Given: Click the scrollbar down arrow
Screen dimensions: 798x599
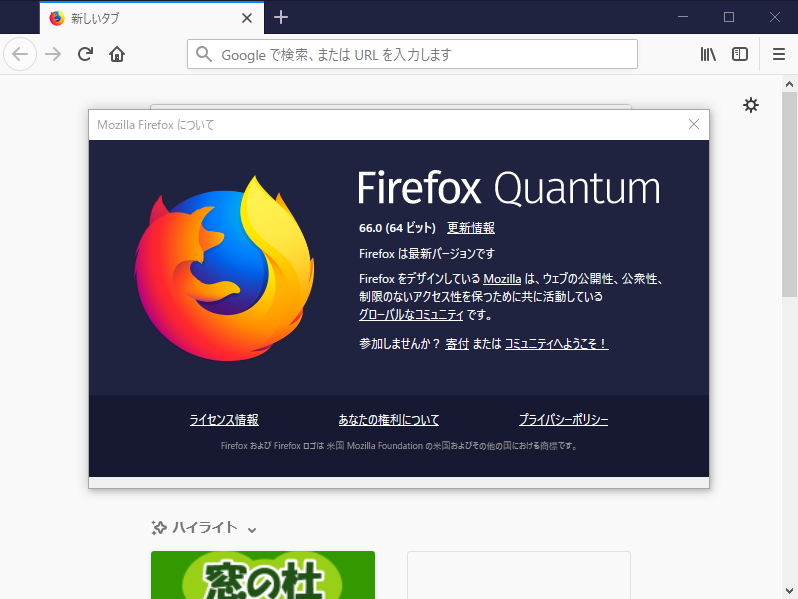Looking at the screenshot, I should coord(789,591).
